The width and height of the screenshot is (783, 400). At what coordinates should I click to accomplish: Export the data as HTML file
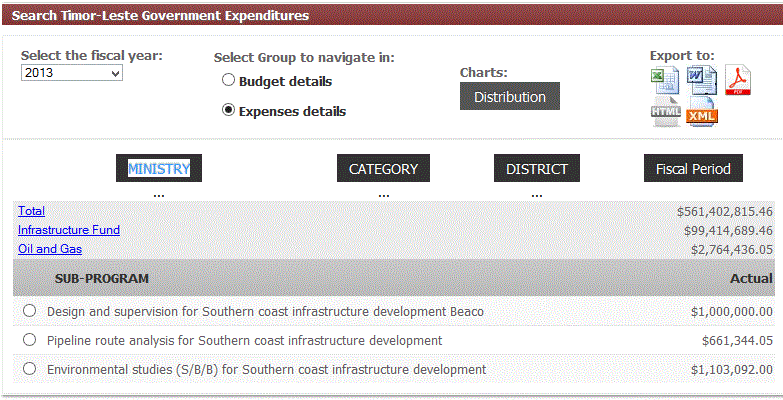tap(666, 111)
